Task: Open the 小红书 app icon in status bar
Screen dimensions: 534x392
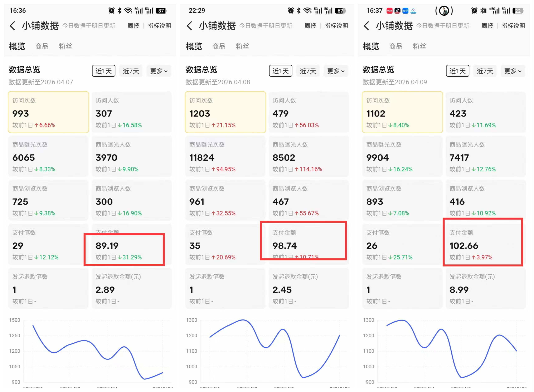Action: click(389, 10)
